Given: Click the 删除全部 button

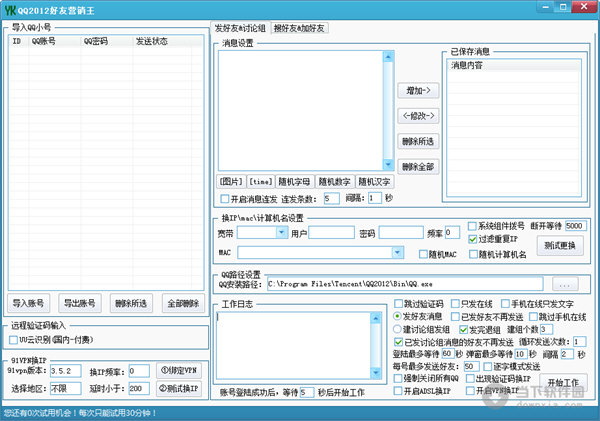Looking at the screenshot, I should (418, 167).
